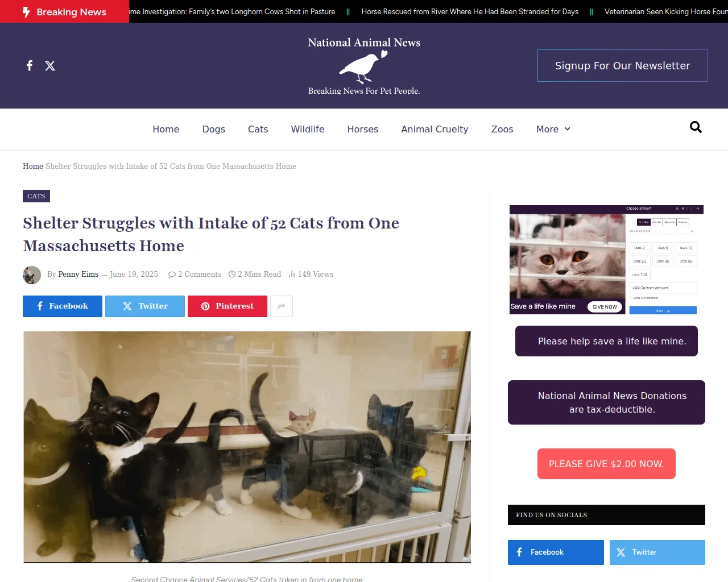Follow Home breadcrumb link
The image size is (728, 582).
click(33, 167)
